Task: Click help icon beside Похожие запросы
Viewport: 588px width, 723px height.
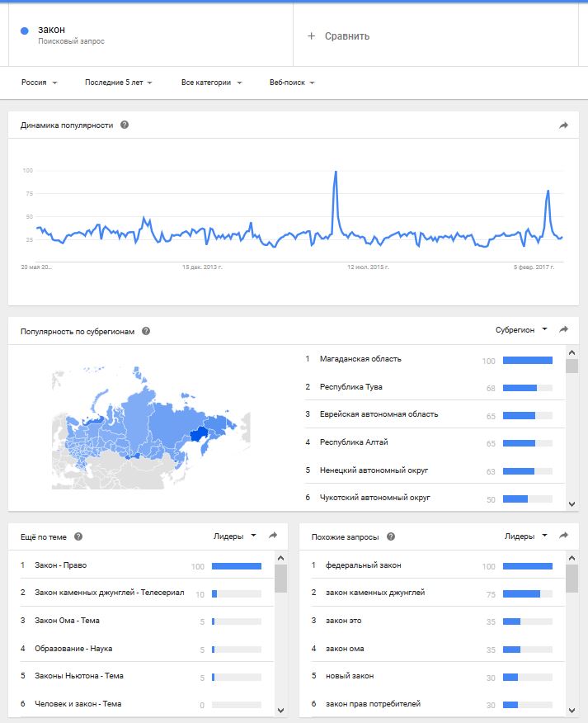Action: coord(391,536)
